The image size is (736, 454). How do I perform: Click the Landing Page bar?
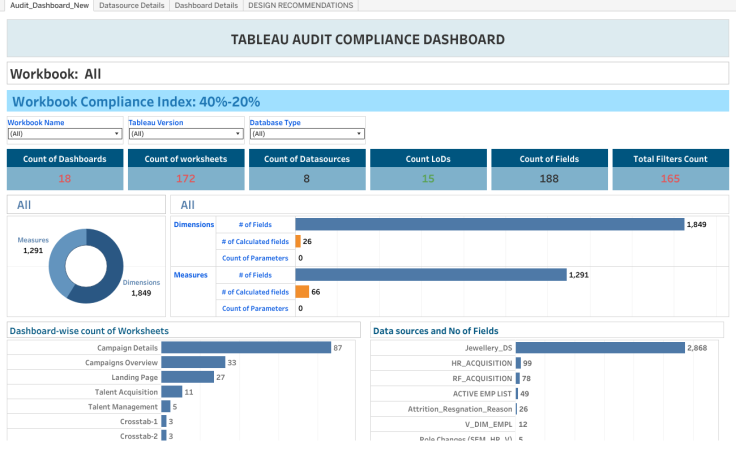coord(187,377)
